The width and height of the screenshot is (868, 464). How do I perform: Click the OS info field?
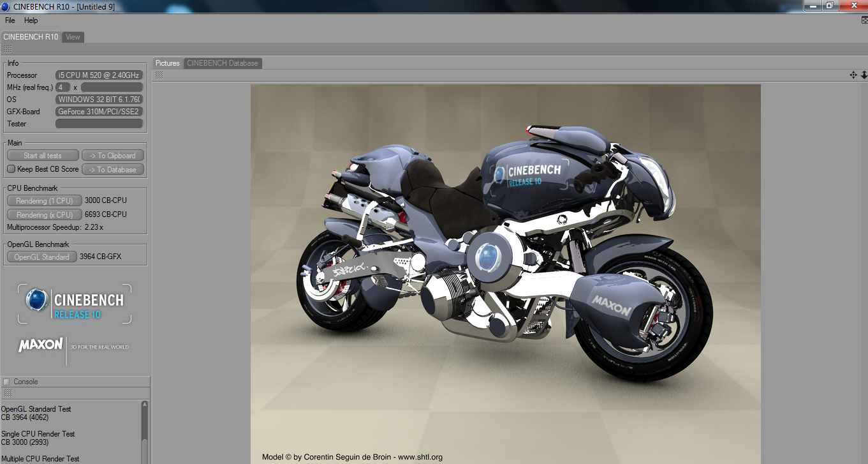pos(99,100)
